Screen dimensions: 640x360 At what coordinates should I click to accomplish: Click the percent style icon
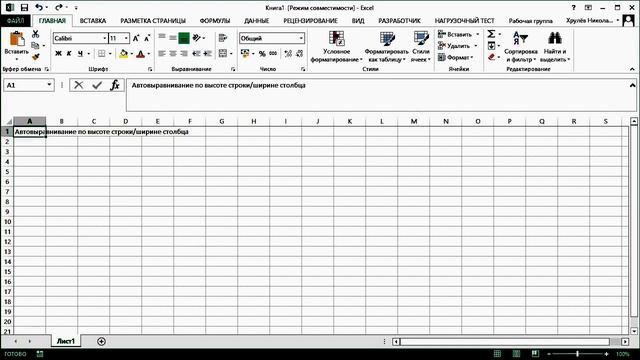[262, 53]
